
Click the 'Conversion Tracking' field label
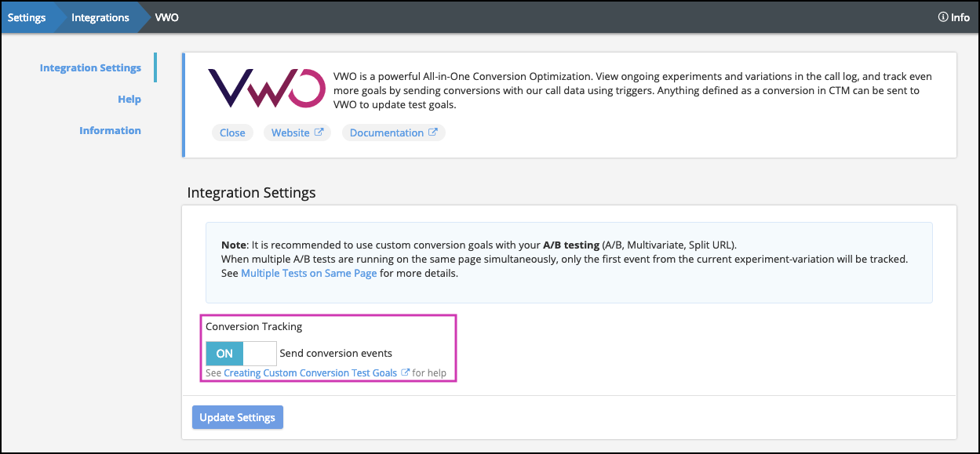click(253, 326)
